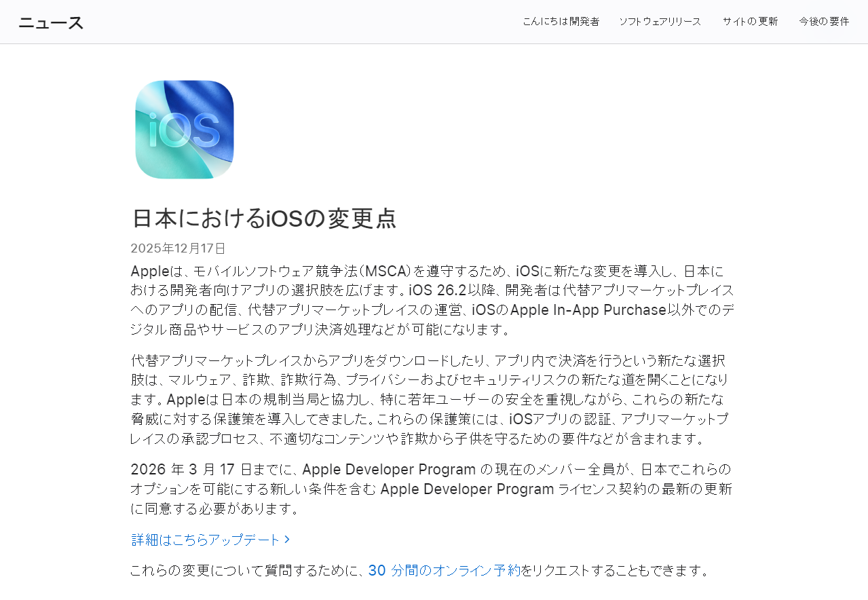The image size is (868, 600).
Task: Select the article heading 日本におけるiOSの変更点
Action: [263, 218]
